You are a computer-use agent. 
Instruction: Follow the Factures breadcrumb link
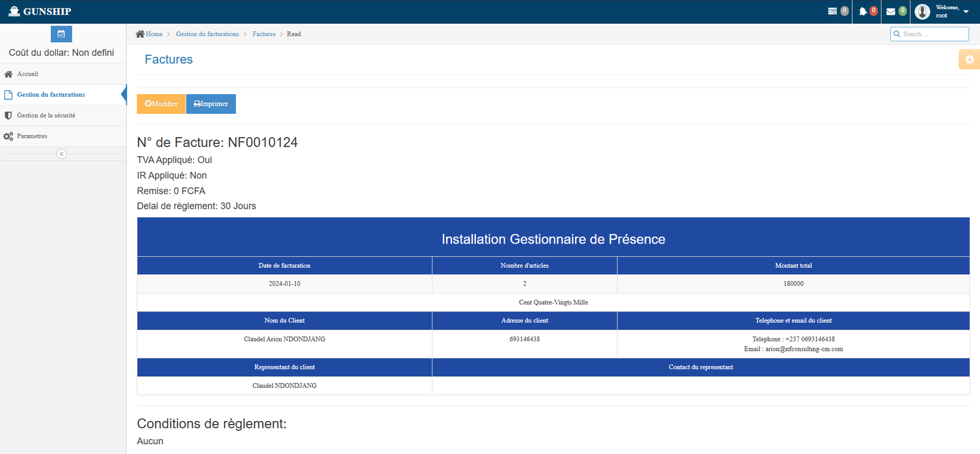[x=264, y=34]
